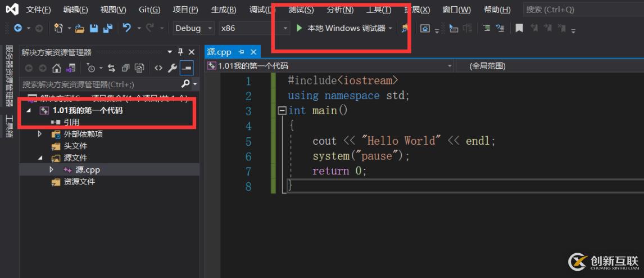Start debugging with the green play arrow
Viewport: 644px width, 278px height.
[299, 28]
